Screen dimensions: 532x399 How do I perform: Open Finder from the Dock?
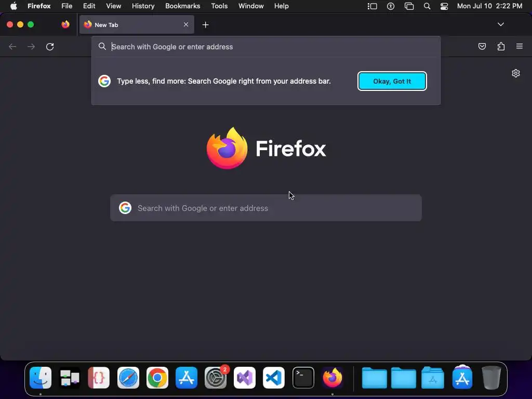pyautogui.click(x=41, y=378)
